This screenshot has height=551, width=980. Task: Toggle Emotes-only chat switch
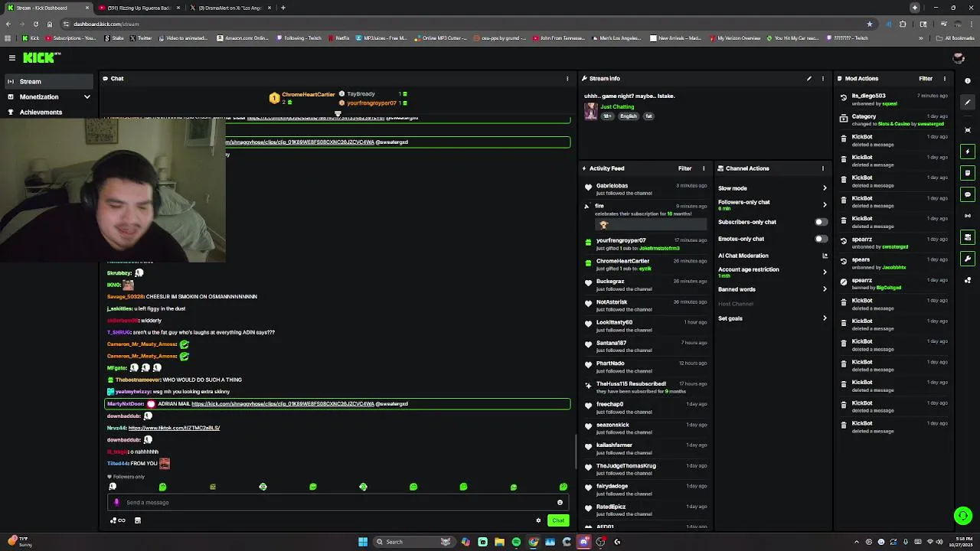click(821, 239)
